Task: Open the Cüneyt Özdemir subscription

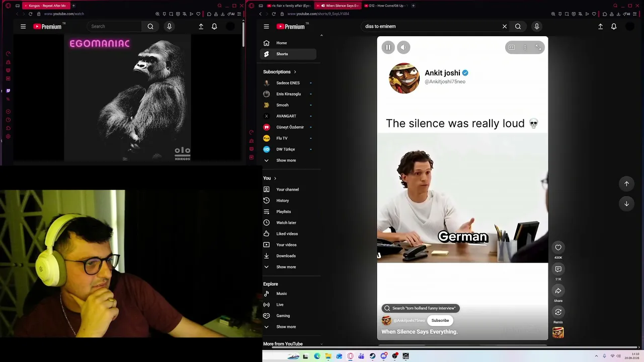Action: tap(289, 127)
